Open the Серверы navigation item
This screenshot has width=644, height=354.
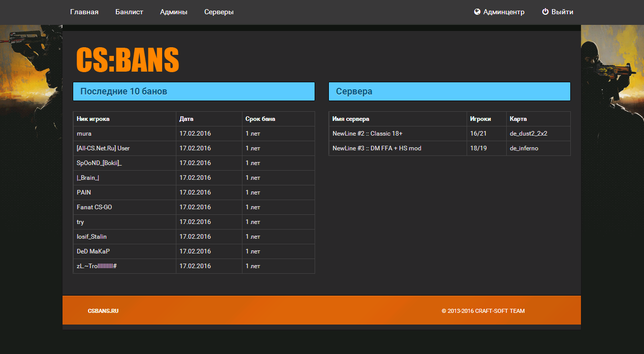click(219, 12)
